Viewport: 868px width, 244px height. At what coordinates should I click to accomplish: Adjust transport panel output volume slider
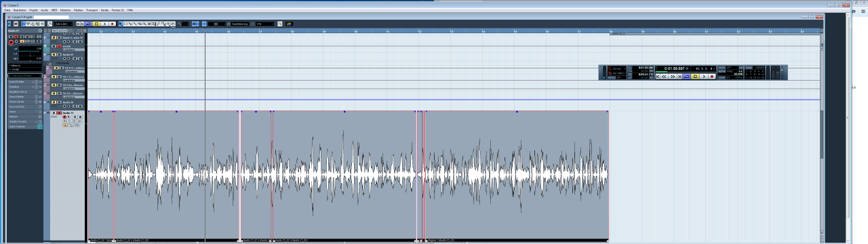(782, 72)
